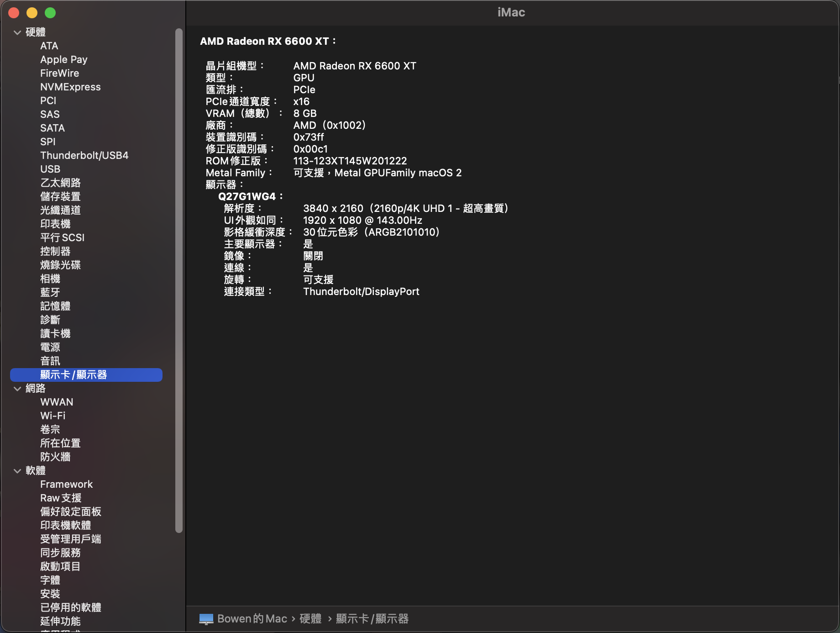Click the device ID value 0x73ff

pyautogui.click(x=309, y=137)
